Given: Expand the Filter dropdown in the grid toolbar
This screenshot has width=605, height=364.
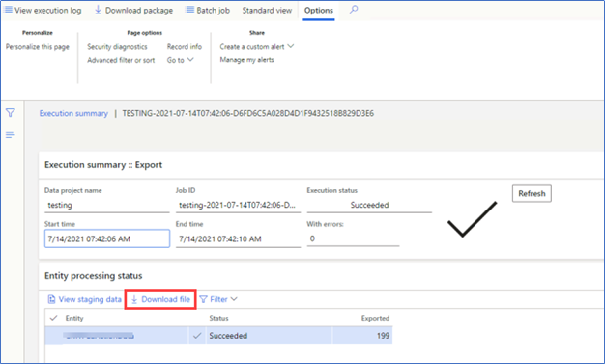Looking at the screenshot, I should tap(218, 299).
